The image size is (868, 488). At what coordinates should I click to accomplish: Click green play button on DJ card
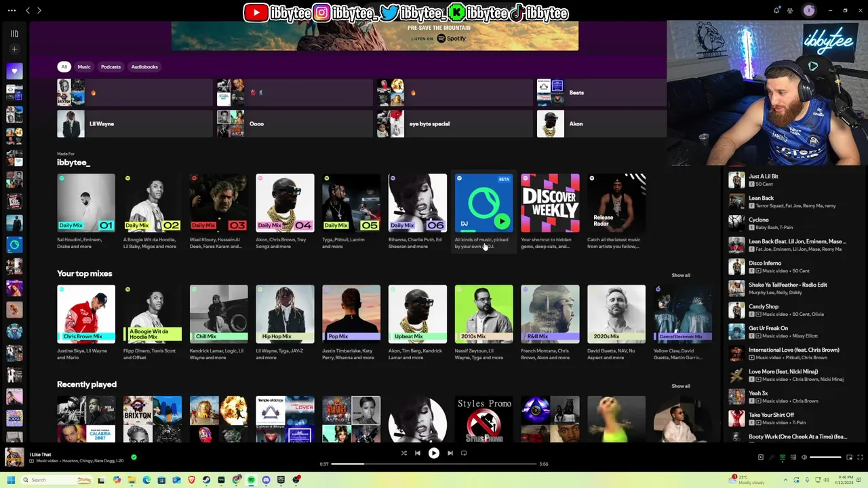tap(502, 221)
